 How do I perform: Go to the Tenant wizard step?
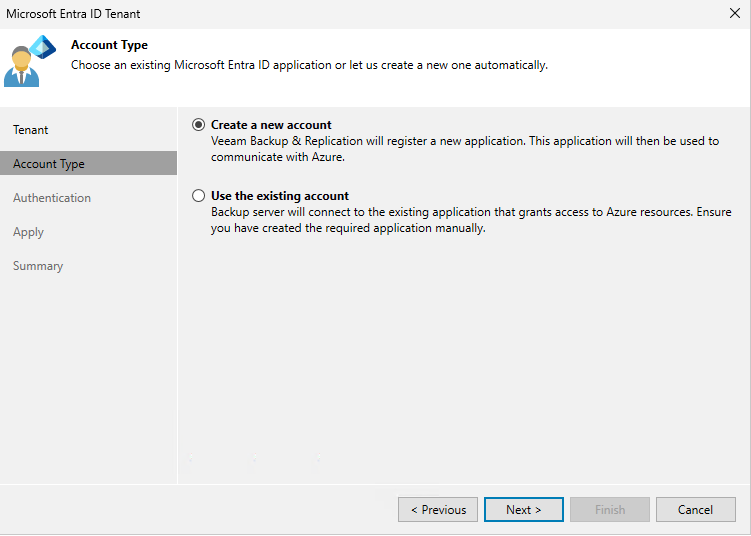pos(31,130)
